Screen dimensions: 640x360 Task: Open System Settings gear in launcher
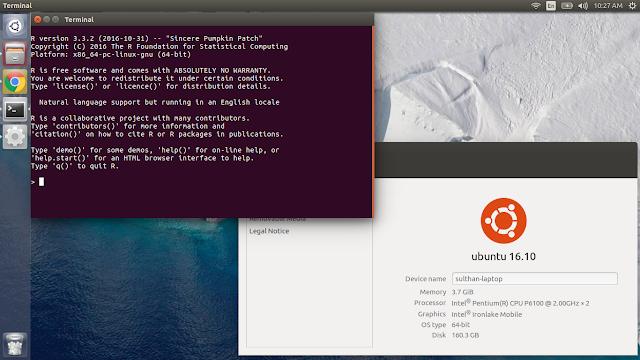click(15, 137)
